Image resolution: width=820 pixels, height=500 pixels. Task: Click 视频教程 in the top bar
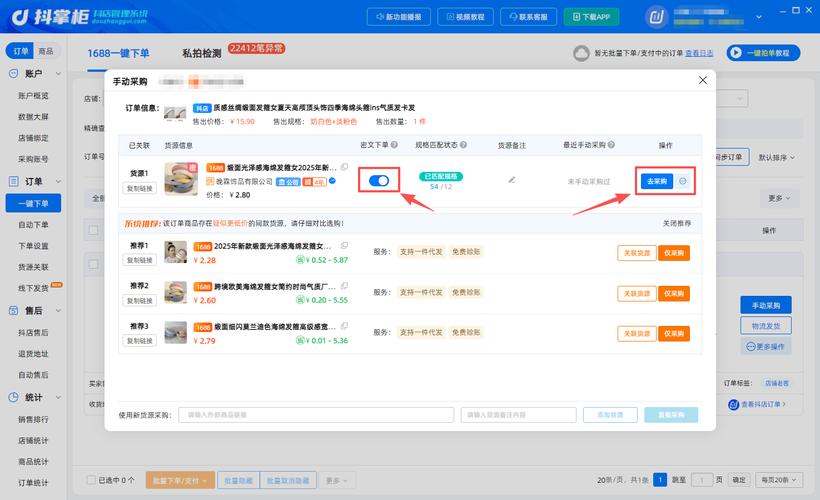pos(465,17)
